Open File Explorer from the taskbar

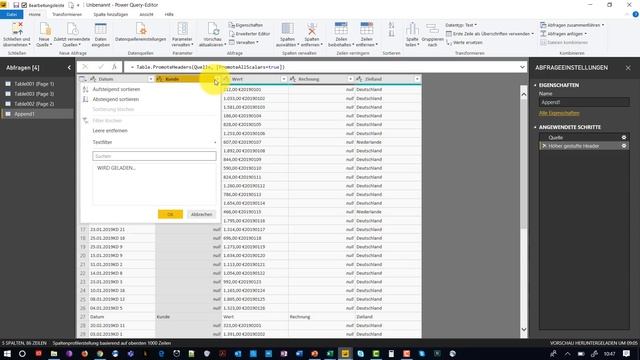(x=54, y=353)
